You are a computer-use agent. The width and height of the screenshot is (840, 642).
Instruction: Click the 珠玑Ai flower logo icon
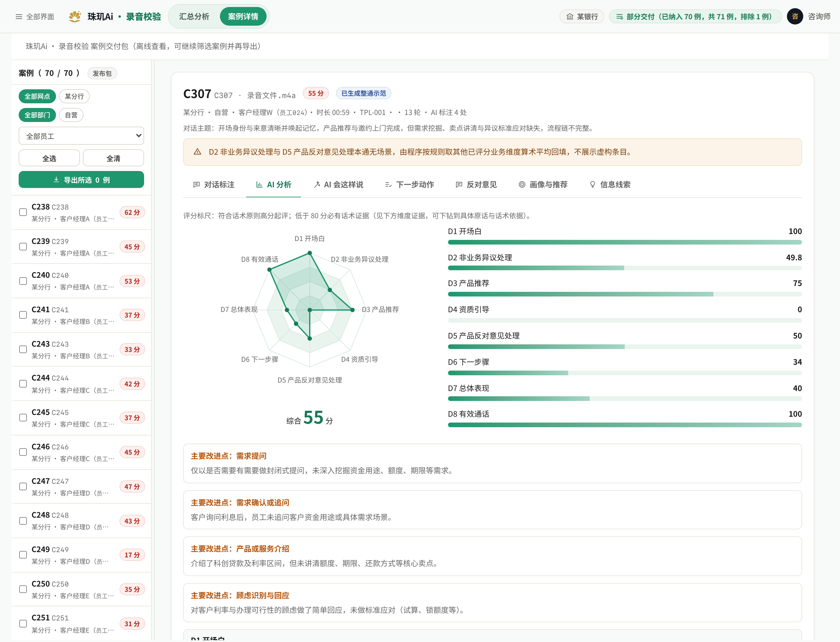(x=75, y=16)
